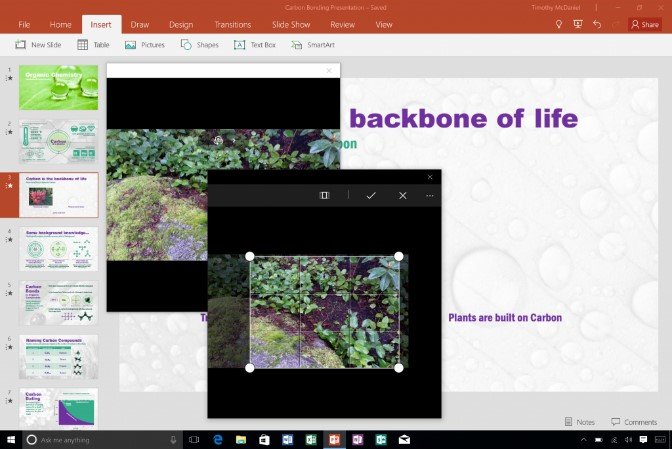Switch to the Design tab
The width and height of the screenshot is (672, 449).
181,24
